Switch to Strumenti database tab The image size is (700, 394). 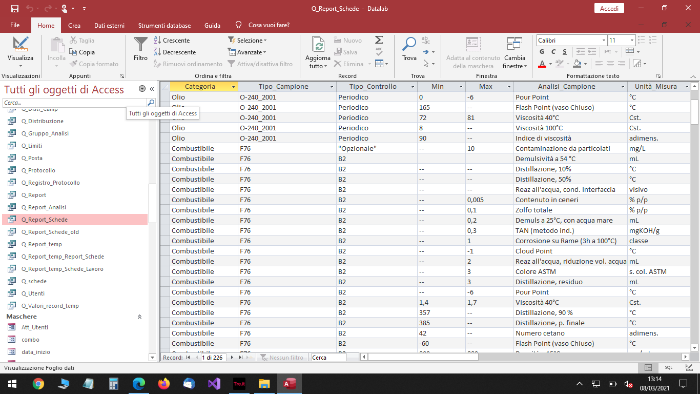pyautogui.click(x=164, y=25)
